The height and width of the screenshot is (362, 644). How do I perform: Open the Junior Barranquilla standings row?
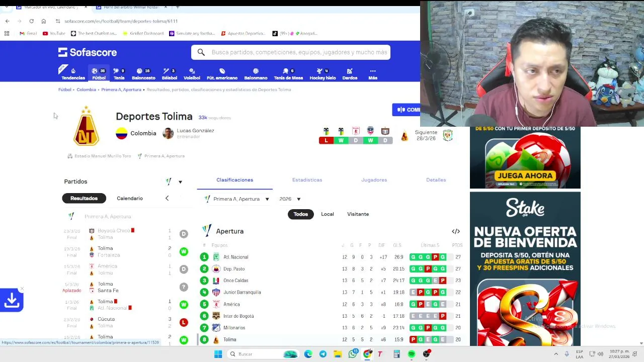(x=332, y=292)
